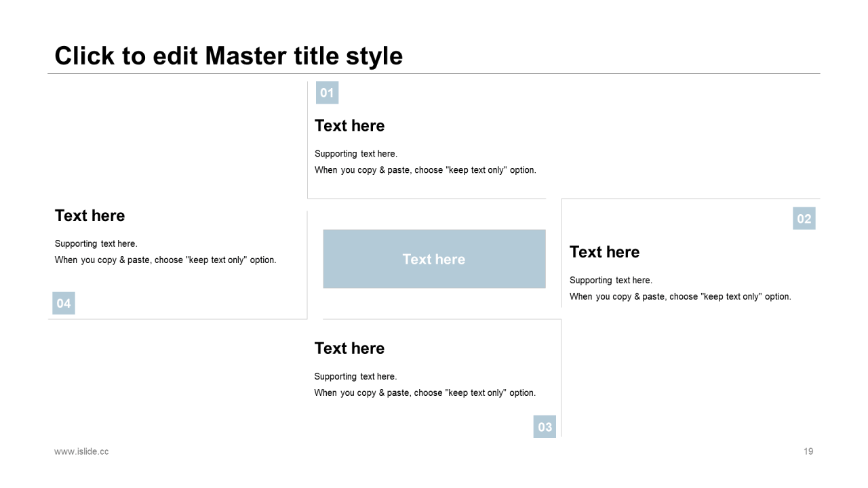Select the "keep text only" line above badge 04

tap(165, 260)
